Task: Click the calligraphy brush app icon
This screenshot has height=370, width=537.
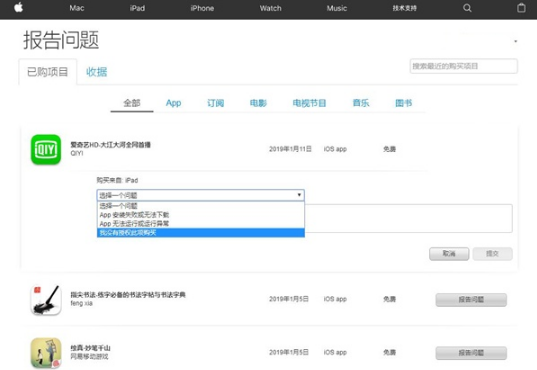Action: click(x=46, y=300)
